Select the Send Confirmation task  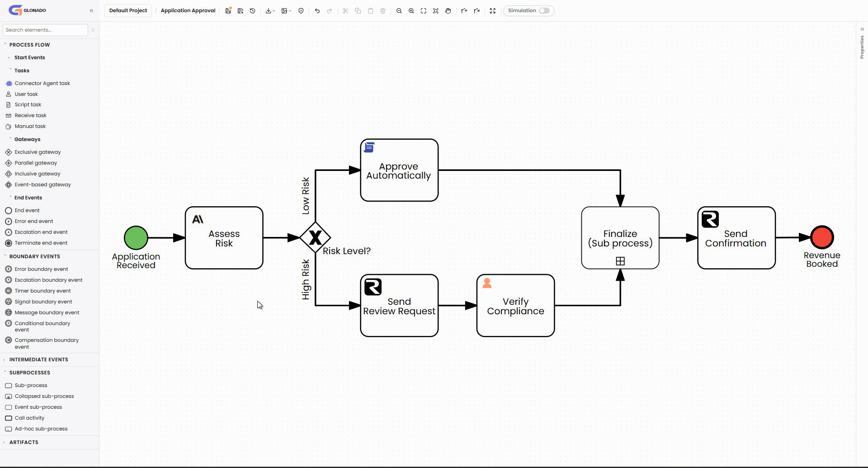(736, 238)
